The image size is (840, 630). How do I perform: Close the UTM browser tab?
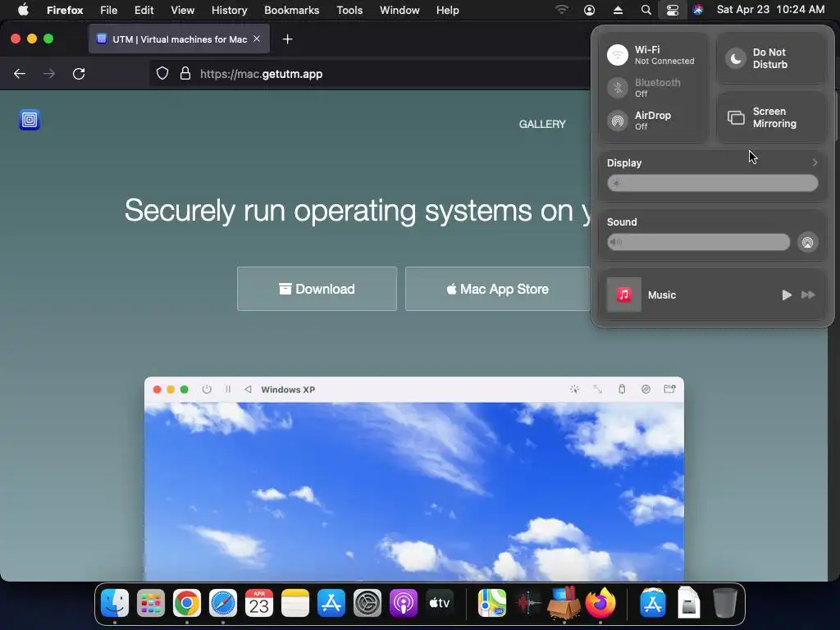(257, 39)
